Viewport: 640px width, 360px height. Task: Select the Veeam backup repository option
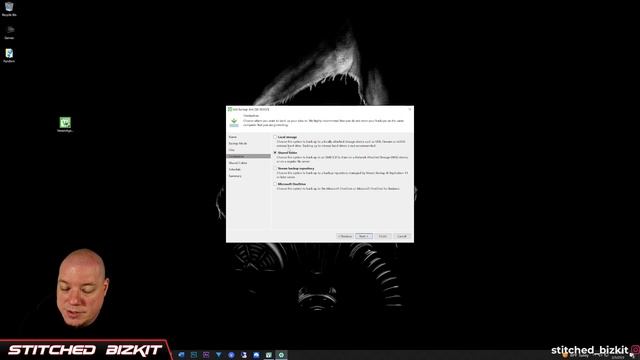pos(275,168)
